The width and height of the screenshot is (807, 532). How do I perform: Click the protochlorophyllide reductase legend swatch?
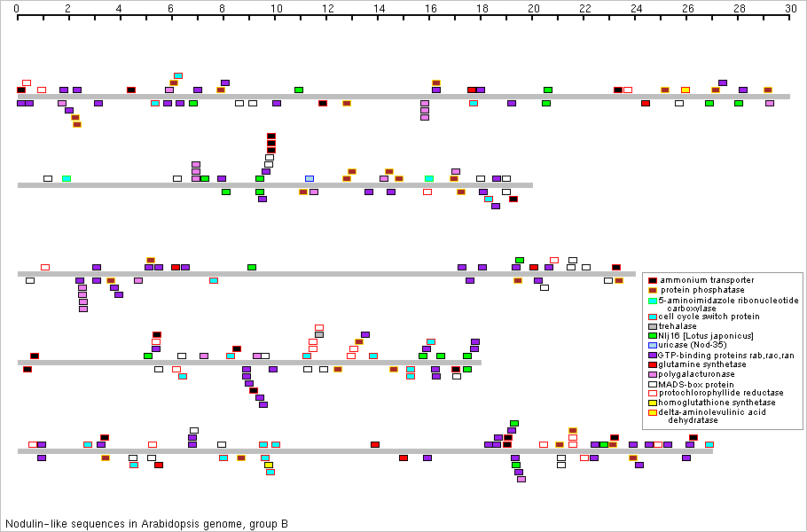click(653, 393)
